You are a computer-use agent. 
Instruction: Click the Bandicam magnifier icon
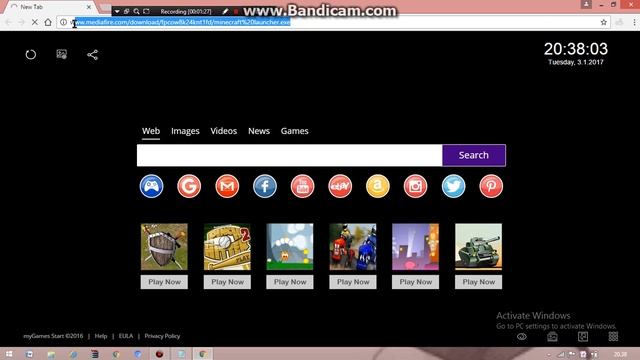click(136, 11)
